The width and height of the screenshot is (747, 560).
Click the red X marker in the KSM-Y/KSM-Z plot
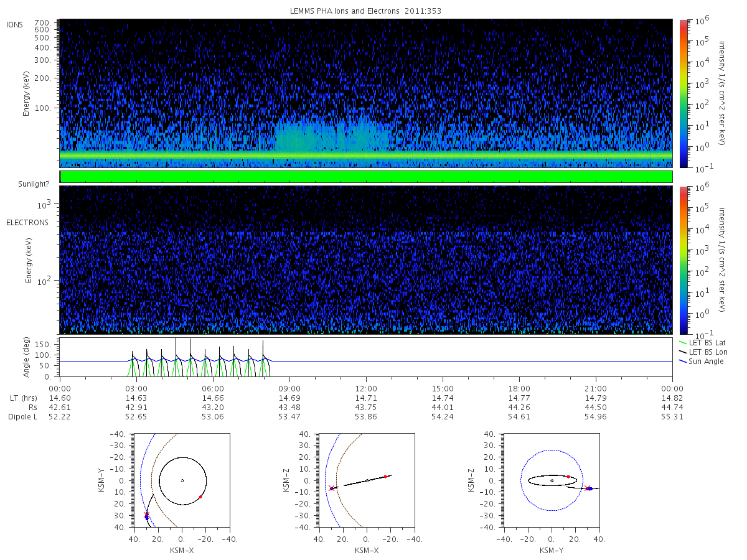click(x=587, y=488)
